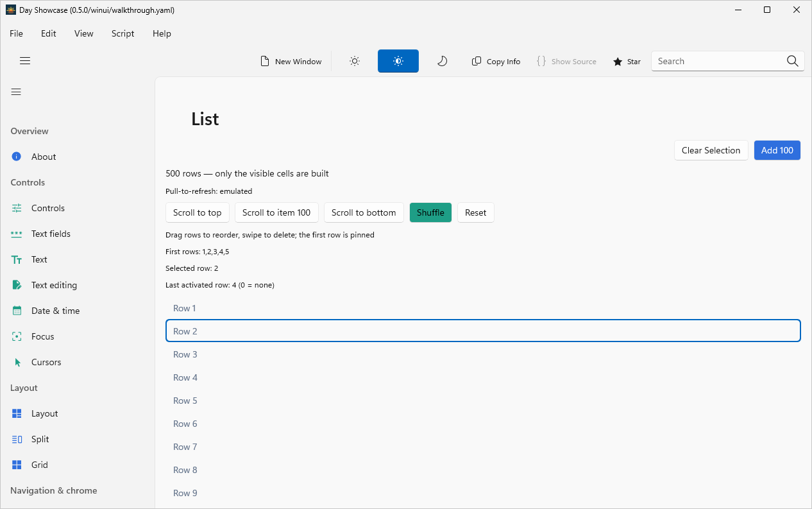Open the Edit menu

coord(49,33)
